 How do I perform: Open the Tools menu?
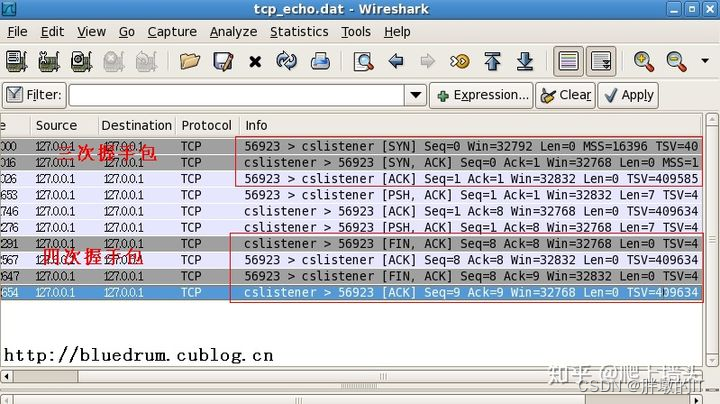point(356,32)
